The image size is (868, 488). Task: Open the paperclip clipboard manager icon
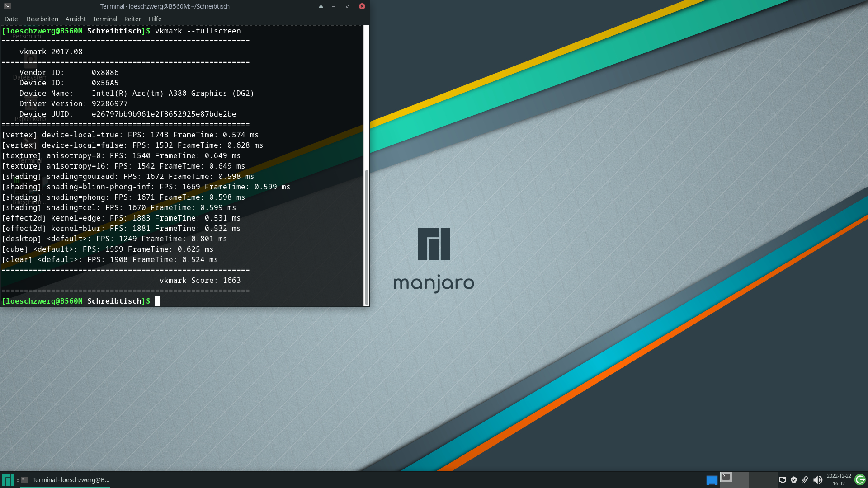coord(805,480)
